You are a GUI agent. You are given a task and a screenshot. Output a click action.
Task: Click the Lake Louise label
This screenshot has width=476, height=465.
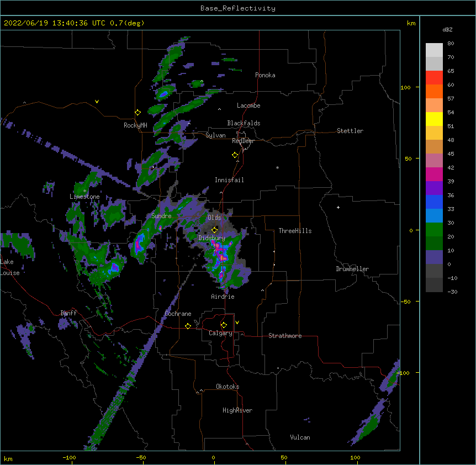pyautogui.click(x=10, y=267)
